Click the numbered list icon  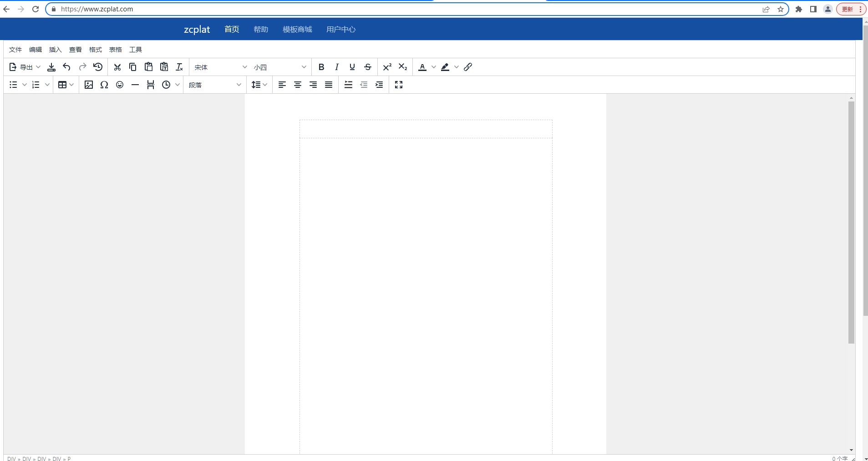click(36, 85)
